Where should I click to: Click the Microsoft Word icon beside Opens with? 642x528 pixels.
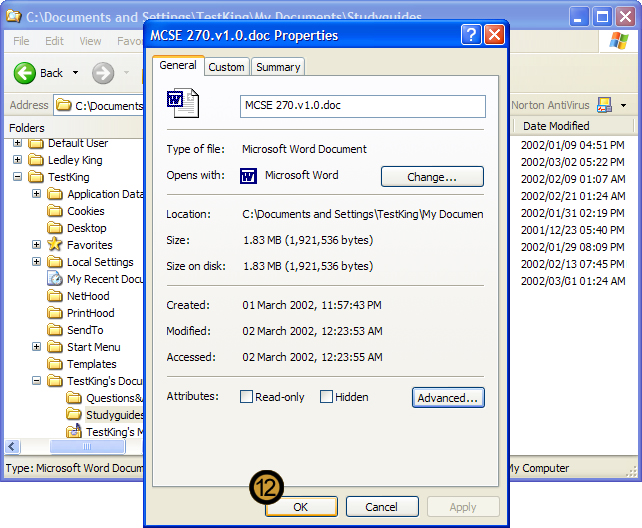point(249,176)
